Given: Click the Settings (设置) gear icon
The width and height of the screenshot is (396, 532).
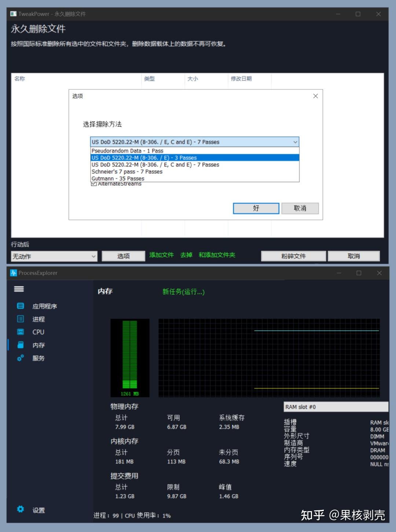Looking at the screenshot, I should [x=21, y=509].
